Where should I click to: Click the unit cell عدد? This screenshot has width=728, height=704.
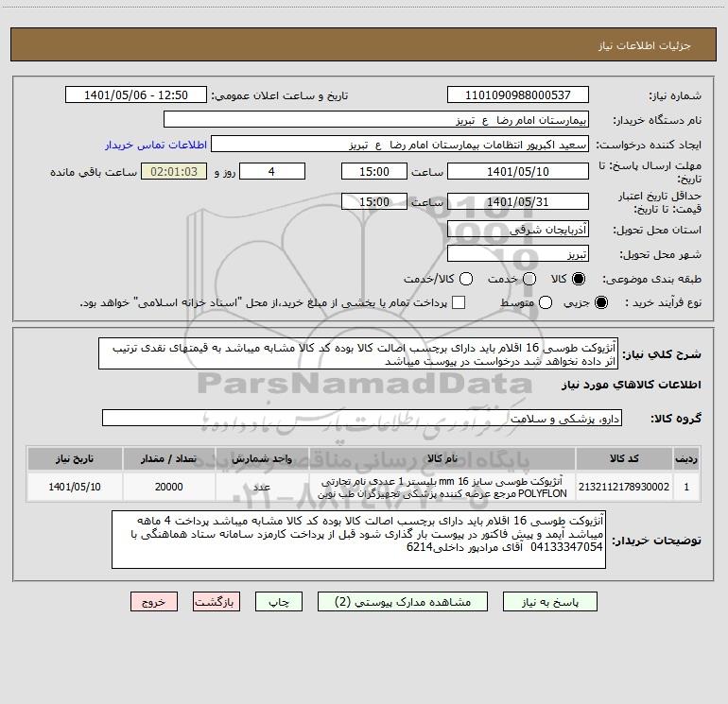tap(262, 487)
